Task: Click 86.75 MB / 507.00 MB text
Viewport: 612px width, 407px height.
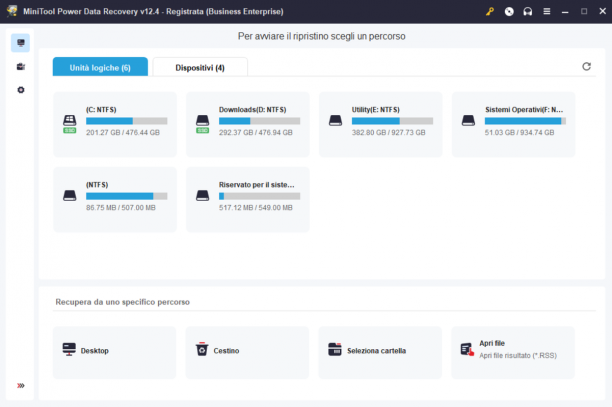Action: 121,208
